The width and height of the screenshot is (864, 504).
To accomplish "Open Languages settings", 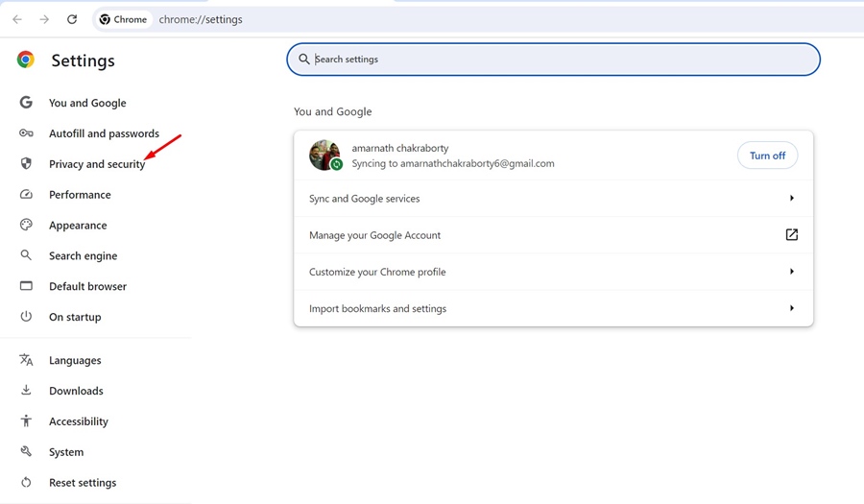I will [x=75, y=360].
